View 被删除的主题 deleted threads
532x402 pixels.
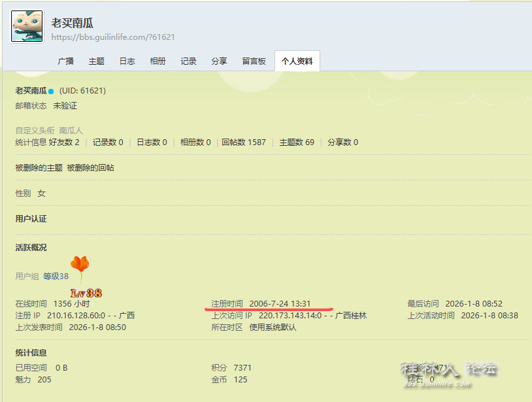39,167
